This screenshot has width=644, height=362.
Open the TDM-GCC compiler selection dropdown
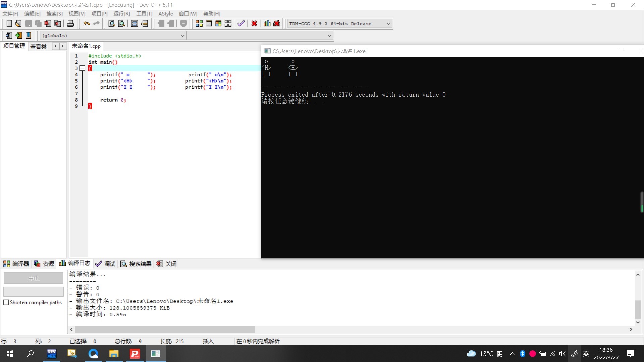388,24
